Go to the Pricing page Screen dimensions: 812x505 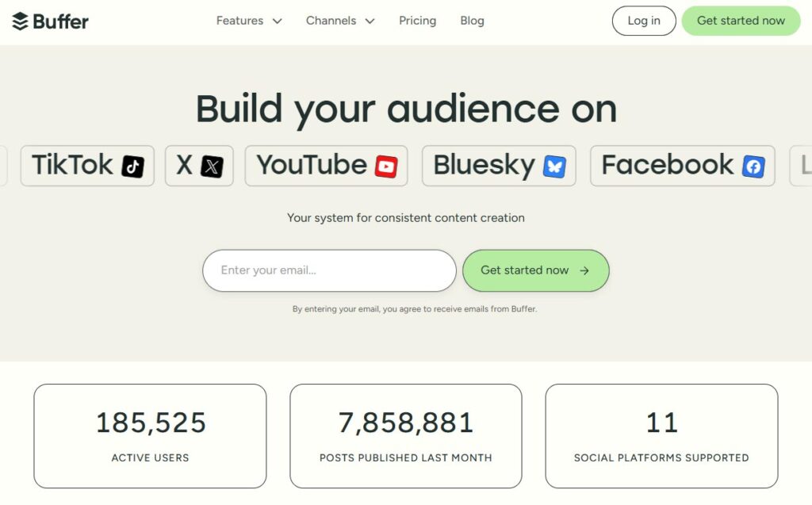417,21
